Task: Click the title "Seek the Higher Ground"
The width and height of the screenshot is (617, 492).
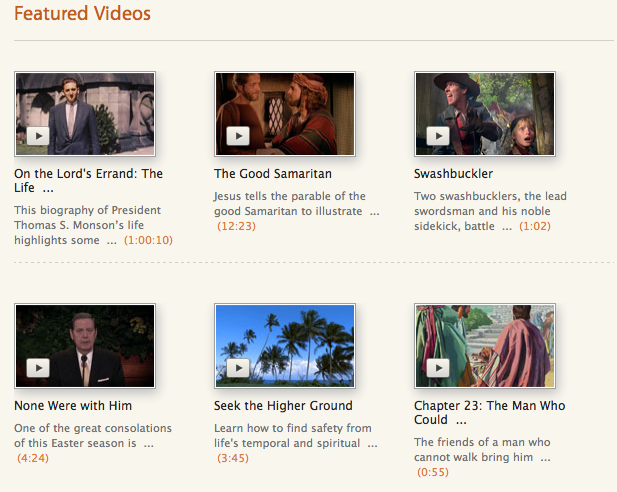Action: point(283,405)
